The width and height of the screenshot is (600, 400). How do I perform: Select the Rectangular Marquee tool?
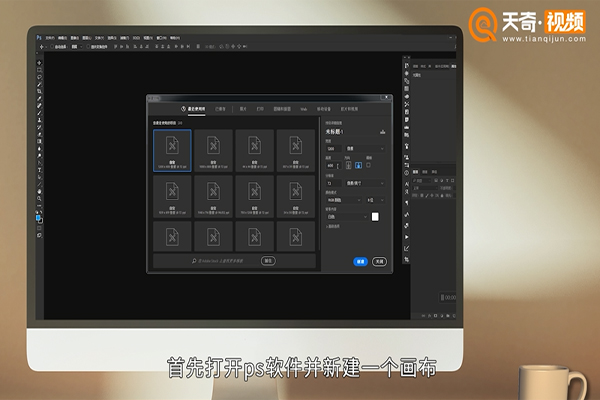(x=39, y=69)
